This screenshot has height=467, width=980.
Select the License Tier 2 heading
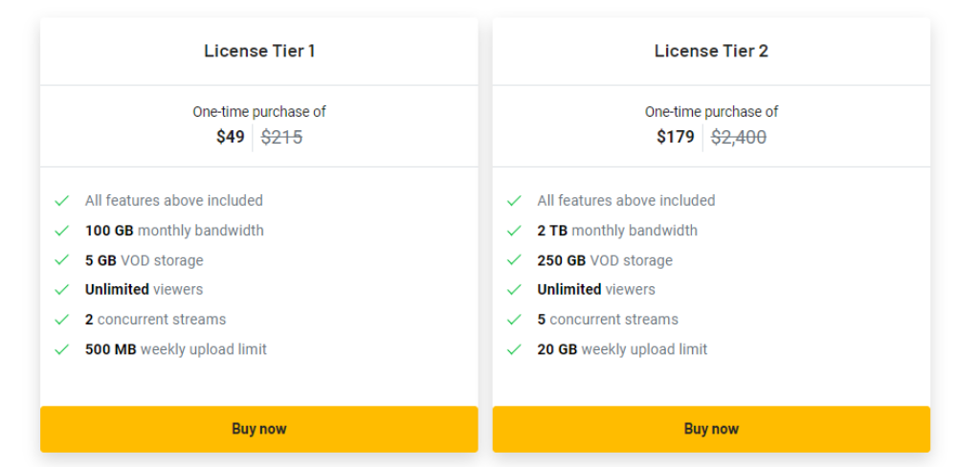711,51
